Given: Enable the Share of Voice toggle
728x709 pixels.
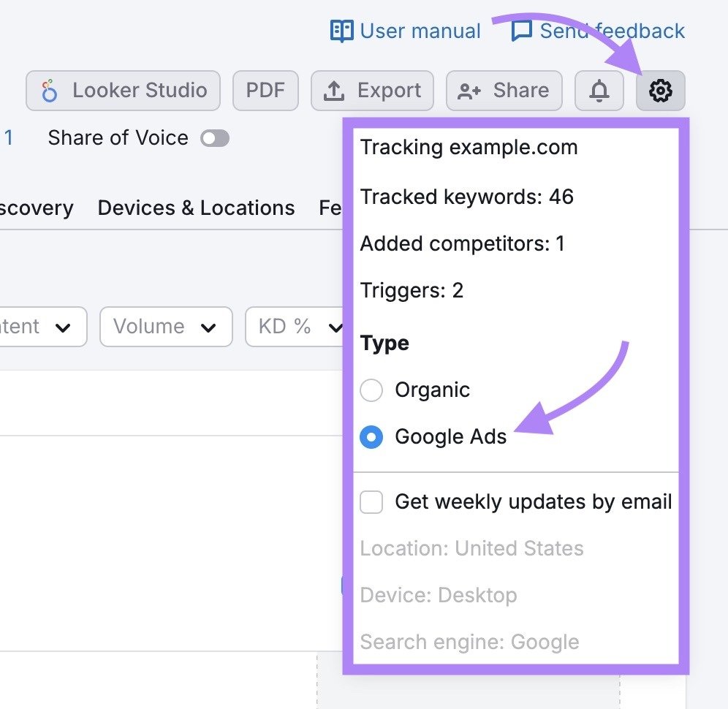Looking at the screenshot, I should tap(214, 138).
